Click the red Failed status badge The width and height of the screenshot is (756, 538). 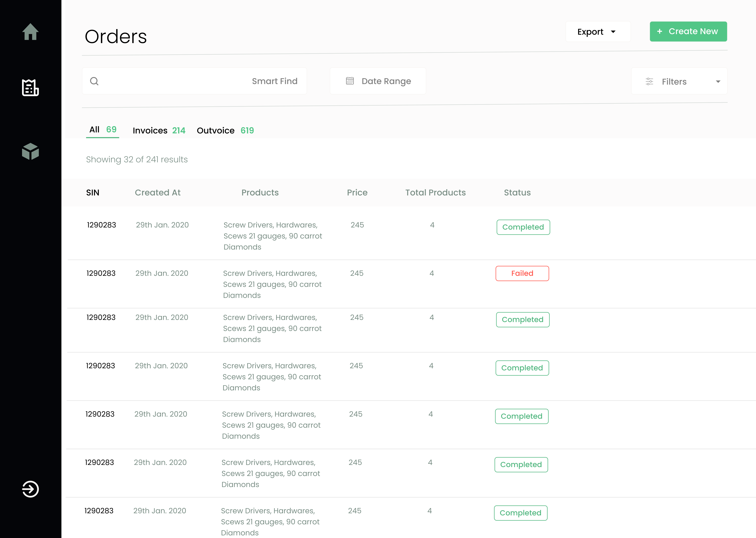(522, 273)
